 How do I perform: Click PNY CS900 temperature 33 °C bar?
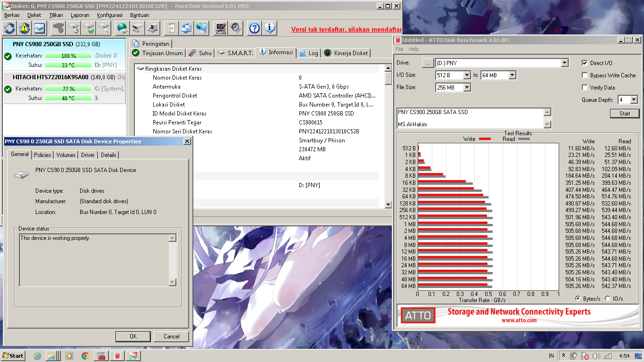tap(68, 66)
